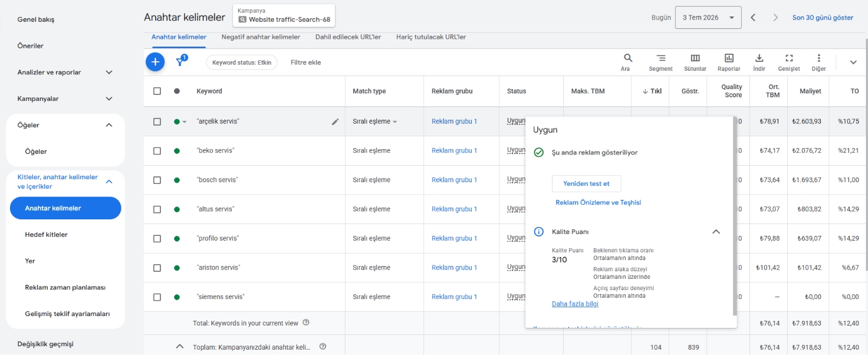Open the Ara search tool
Image resolution: width=868 pixels, height=355 pixels.
tap(627, 62)
